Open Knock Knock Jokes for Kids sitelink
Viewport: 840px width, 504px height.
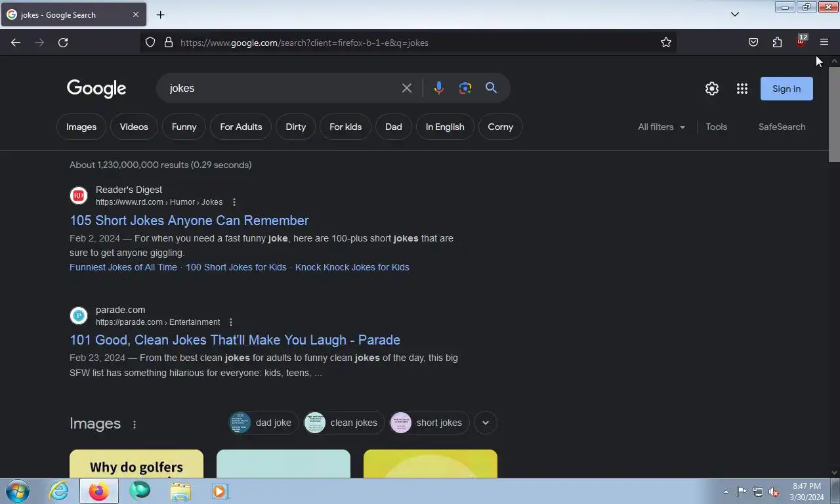pos(352,267)
